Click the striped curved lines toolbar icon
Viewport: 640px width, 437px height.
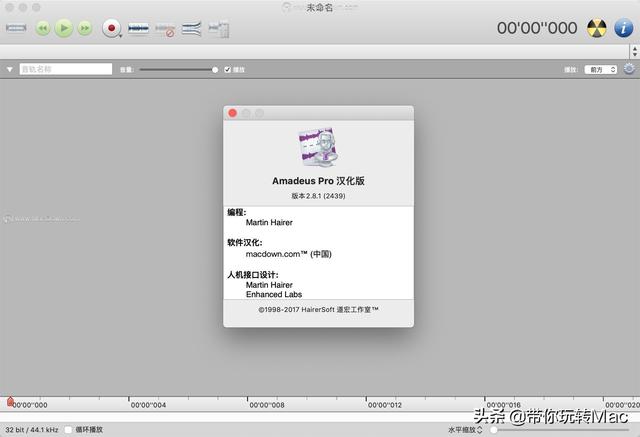point(191,29)
